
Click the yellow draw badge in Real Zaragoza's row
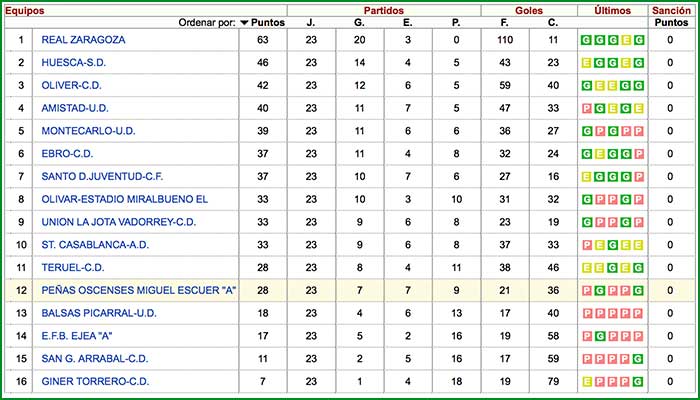pos(626,41)
